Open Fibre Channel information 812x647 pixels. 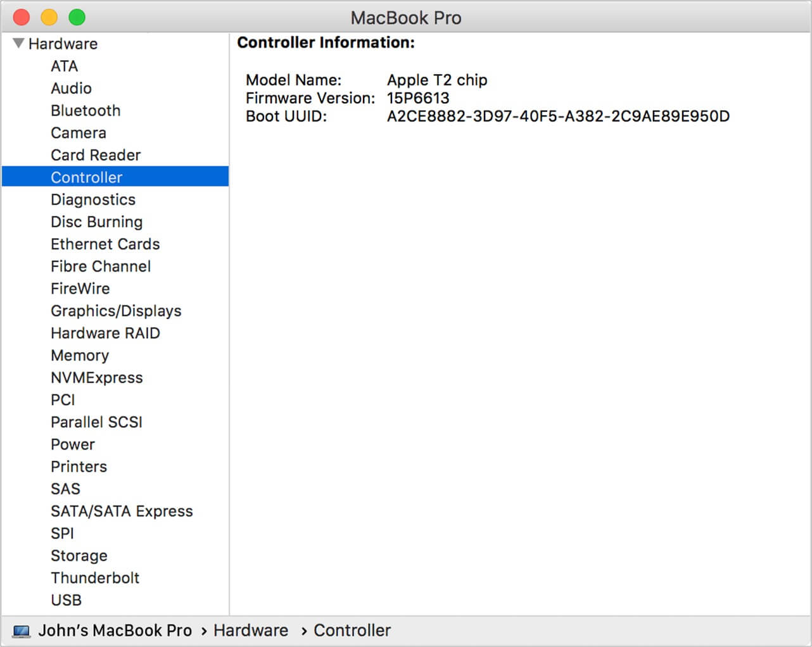pyautogui.click(x=101, y=266)
